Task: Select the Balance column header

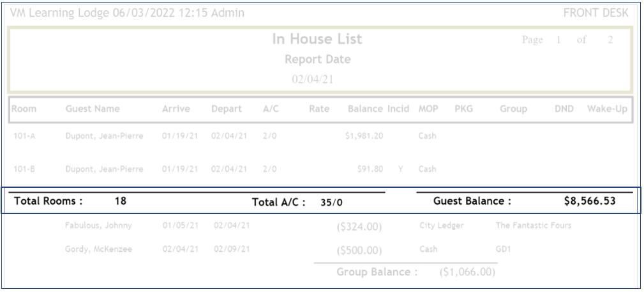Action: click(x=365, y=109)
